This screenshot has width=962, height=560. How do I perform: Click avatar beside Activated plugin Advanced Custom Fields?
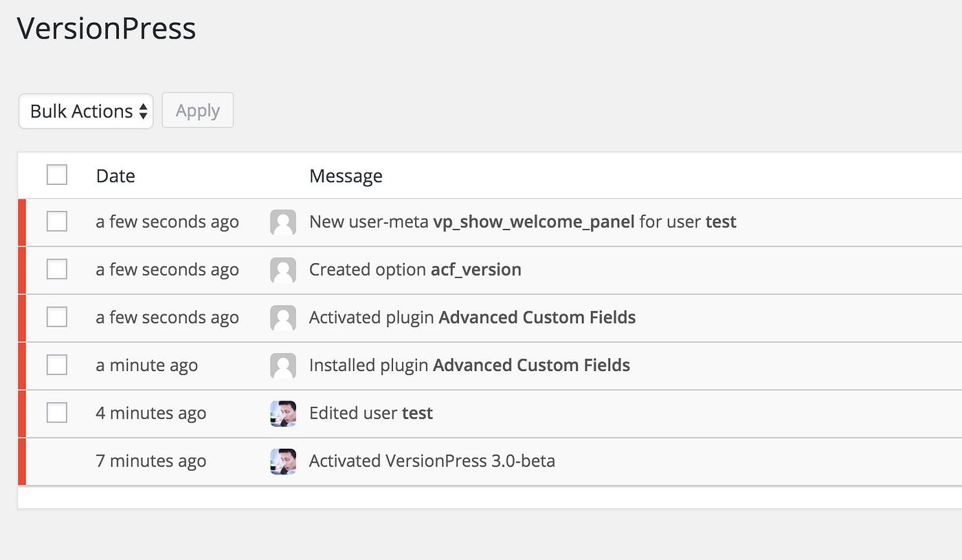(283, 318)
